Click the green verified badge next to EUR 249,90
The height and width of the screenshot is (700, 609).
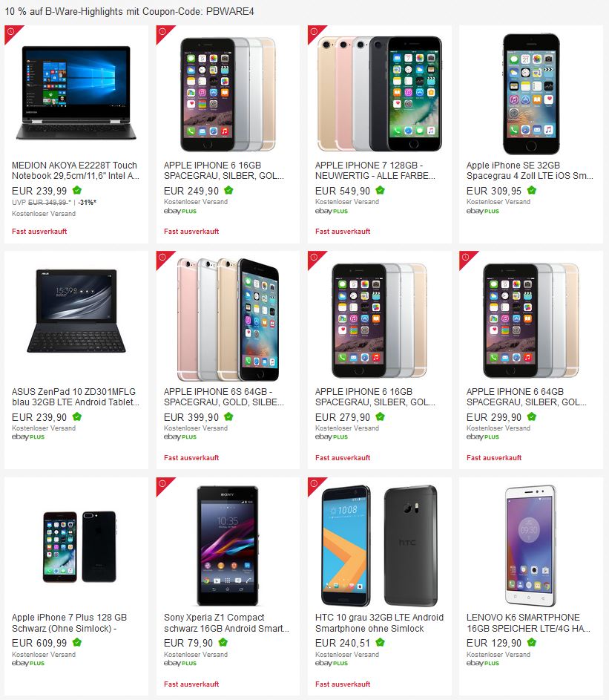[229, 191]
